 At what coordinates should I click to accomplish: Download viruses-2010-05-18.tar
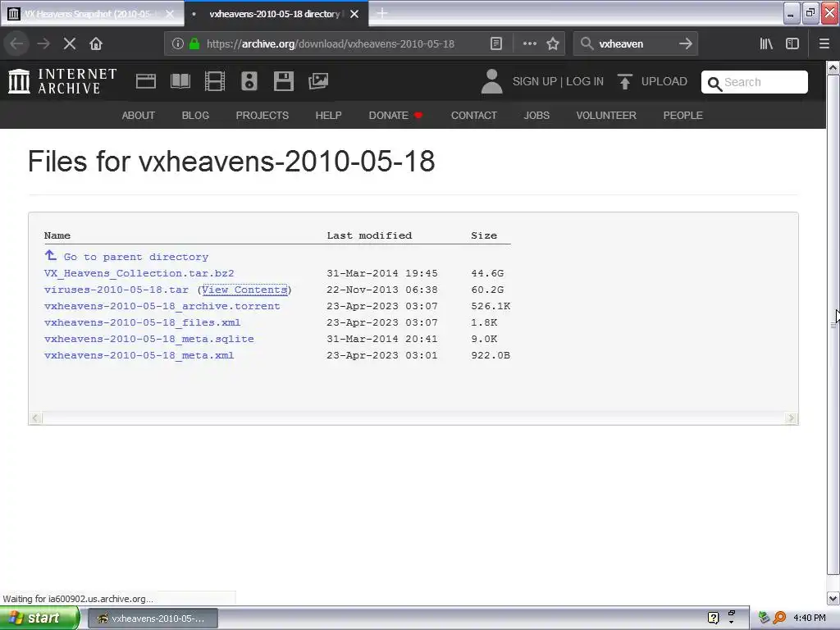(x=116, y=290)
